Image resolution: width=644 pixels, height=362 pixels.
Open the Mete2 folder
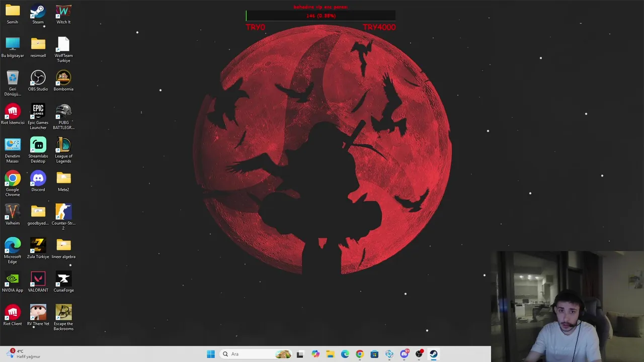pos(63,181)
